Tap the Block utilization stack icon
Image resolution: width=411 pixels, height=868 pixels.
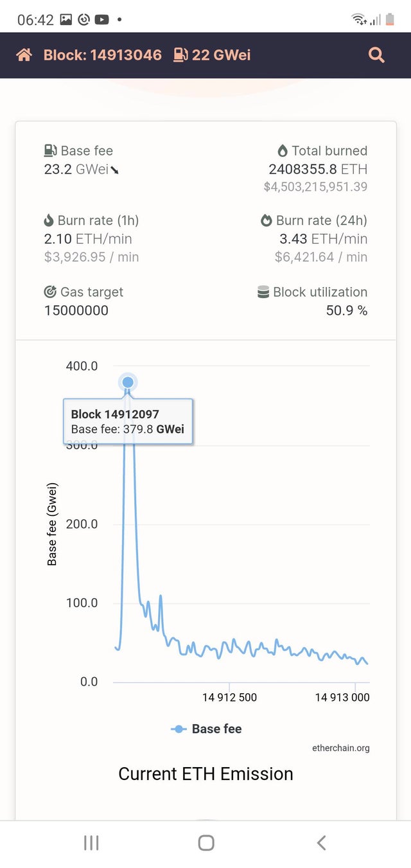click(263, 292)
